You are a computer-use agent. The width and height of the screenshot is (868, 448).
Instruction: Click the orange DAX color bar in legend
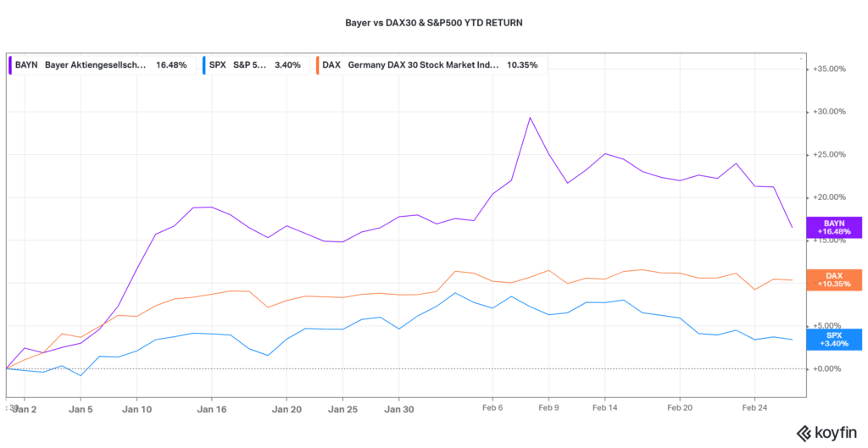317,65
